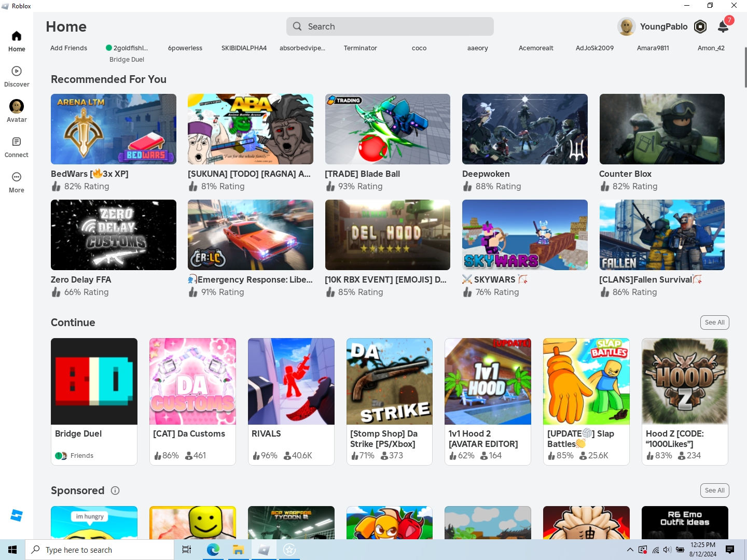Open the SKYWARS thumbnail
The width and height of the screenshot is (747, 560).
(525, 235)
